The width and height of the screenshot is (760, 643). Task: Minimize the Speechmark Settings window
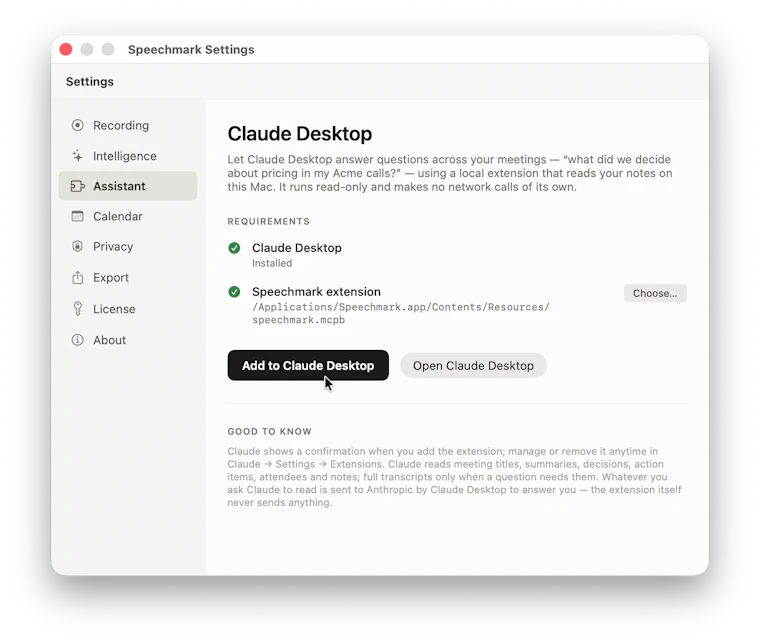click(x=87, y=49)
